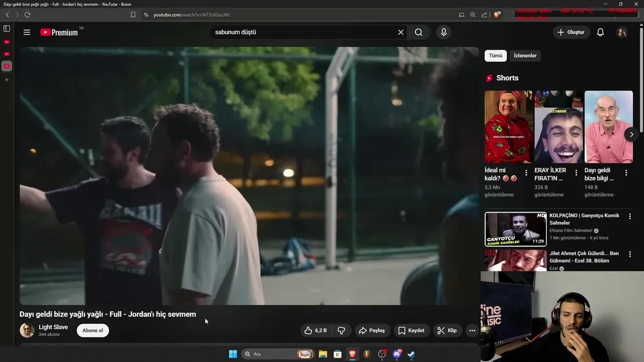Open the YouTube guide hamburger menu
Screen dimensions: 644x362
[x=27, y=32]
